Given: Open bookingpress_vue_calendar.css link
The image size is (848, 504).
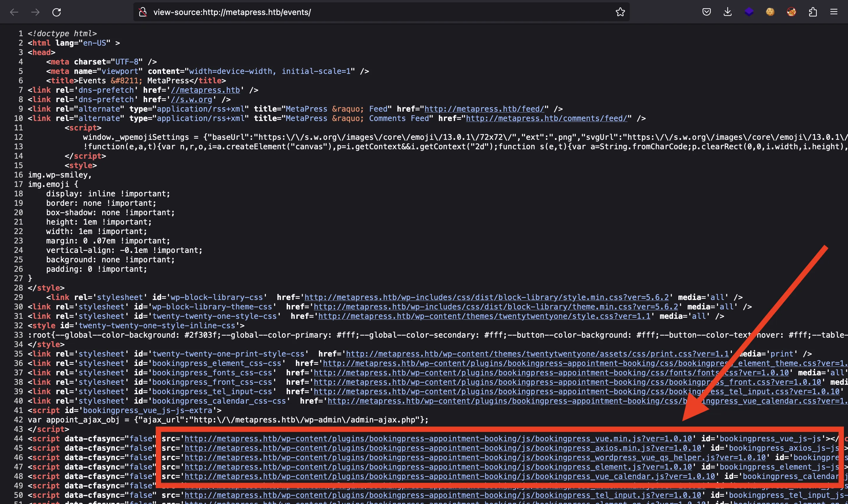Looking at the screenshot, I should click(587, 401).
